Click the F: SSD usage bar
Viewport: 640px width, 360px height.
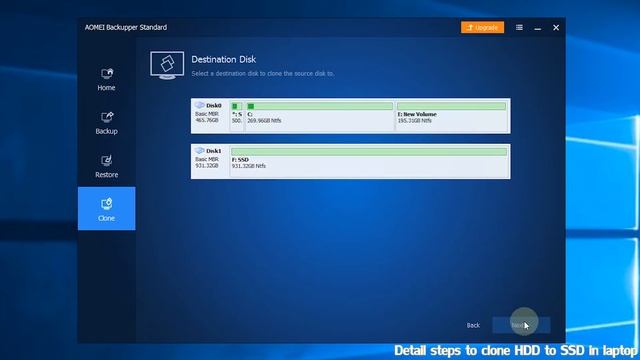[x=369, y=152]
